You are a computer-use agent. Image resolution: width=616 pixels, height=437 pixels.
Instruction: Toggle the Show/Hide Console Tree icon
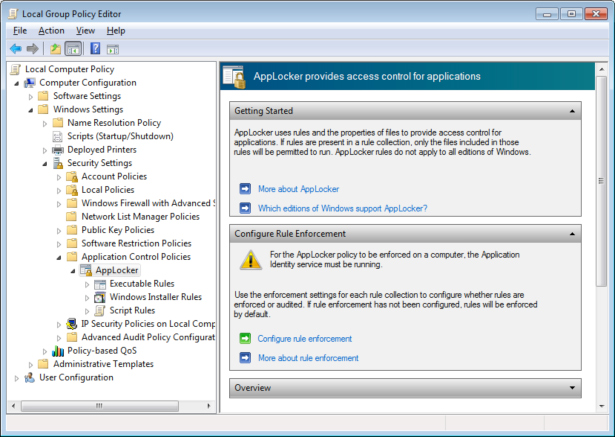click(x=73, y=49)
